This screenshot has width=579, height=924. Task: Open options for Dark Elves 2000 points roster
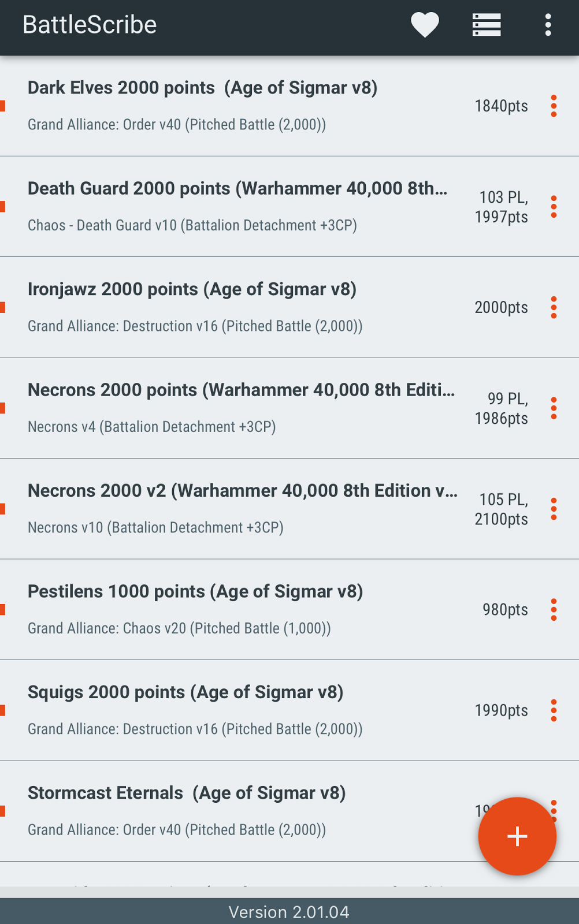(554, 106)
